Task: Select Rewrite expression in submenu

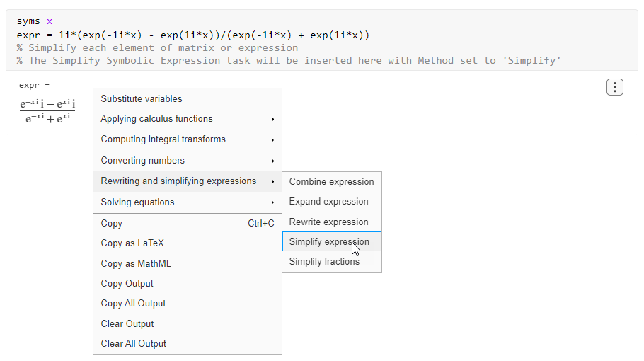Action: point(328,222)
